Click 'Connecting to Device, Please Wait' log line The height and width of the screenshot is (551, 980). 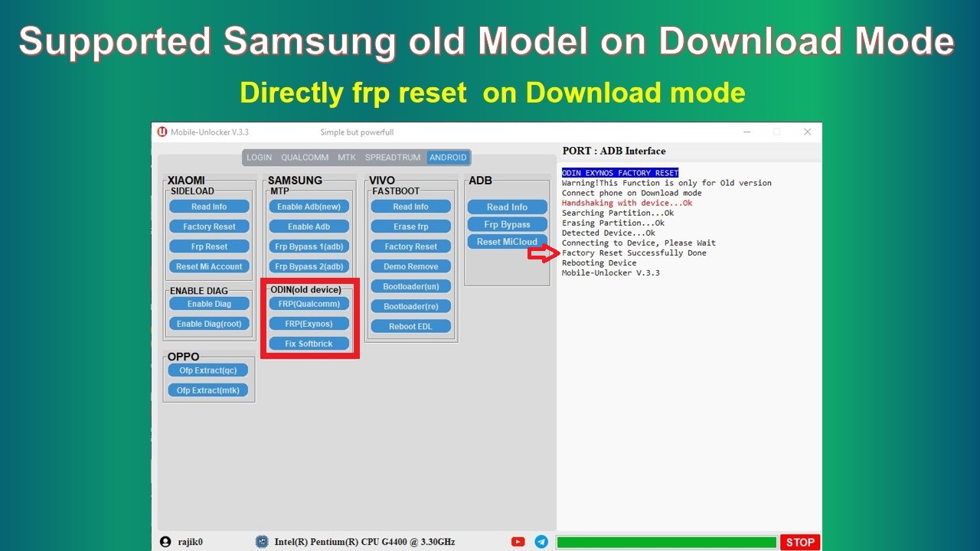pyautogui.click(x=639, y=243)
